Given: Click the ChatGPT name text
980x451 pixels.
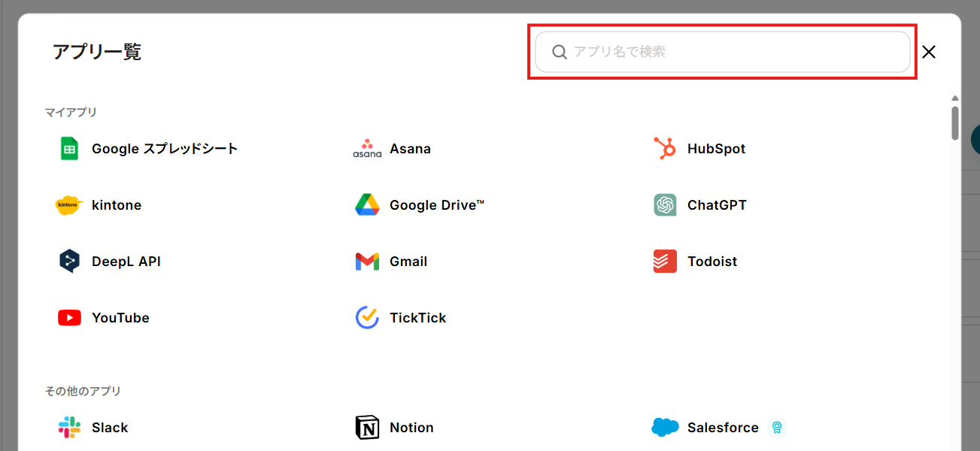Looking at the screenshot, I should click(717, 205).
